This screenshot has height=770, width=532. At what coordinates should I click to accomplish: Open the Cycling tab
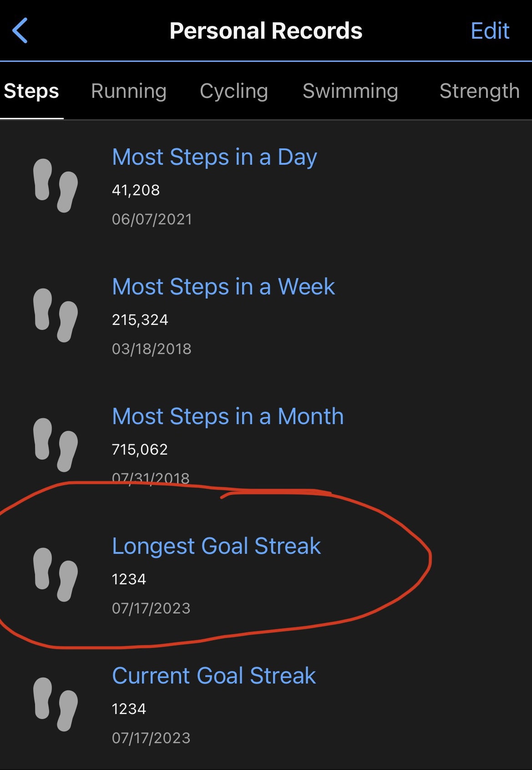234,91
